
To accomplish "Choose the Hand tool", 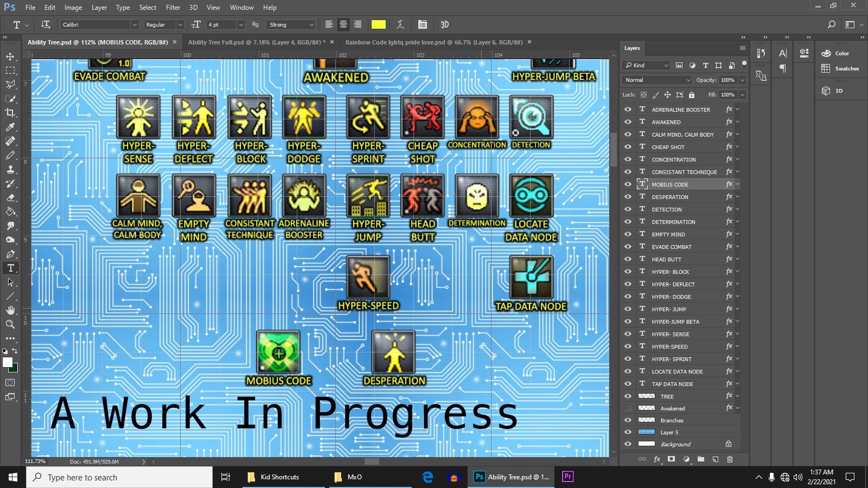I will point(10,310).
